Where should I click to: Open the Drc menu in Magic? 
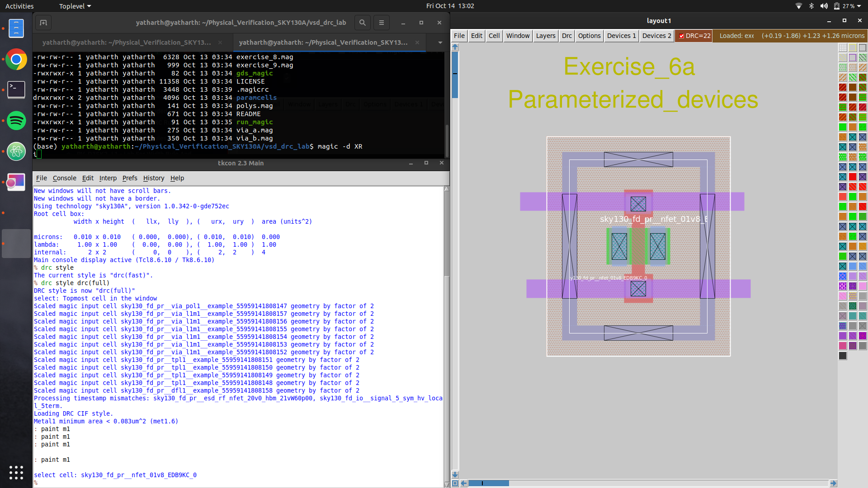tap(567, 36)
